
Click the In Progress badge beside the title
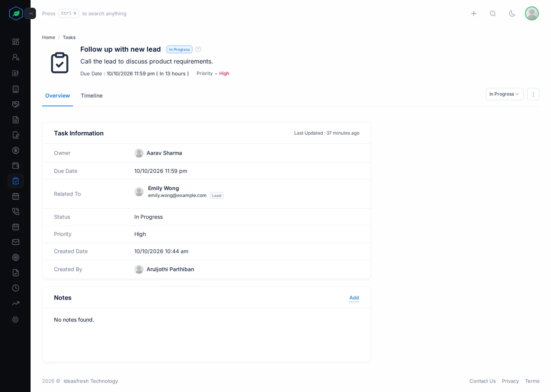pyautogui.click(x=179, y=49)
